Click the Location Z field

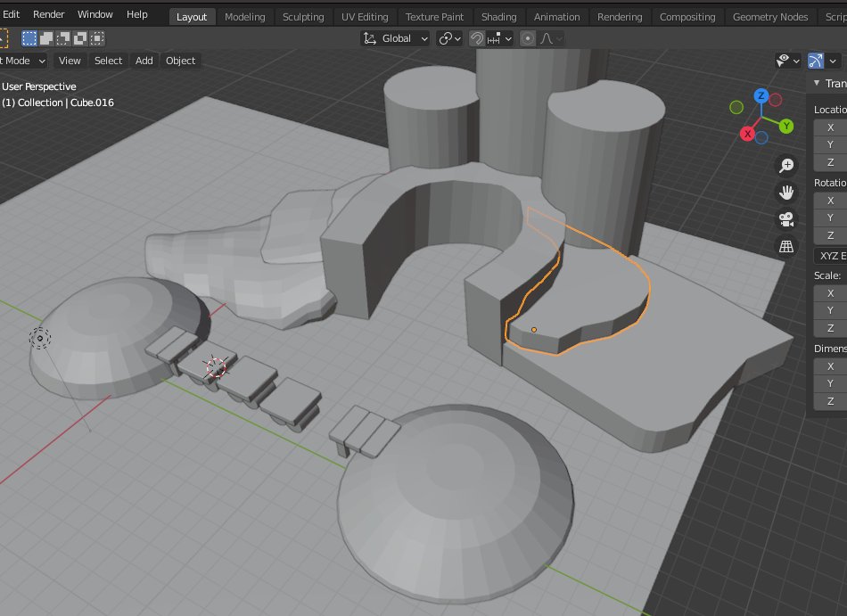830,162
